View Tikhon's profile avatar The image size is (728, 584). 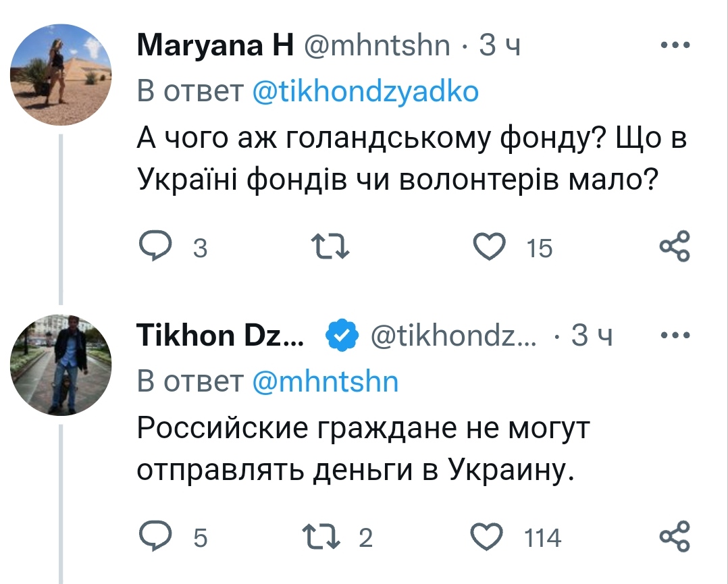(60, 365)
